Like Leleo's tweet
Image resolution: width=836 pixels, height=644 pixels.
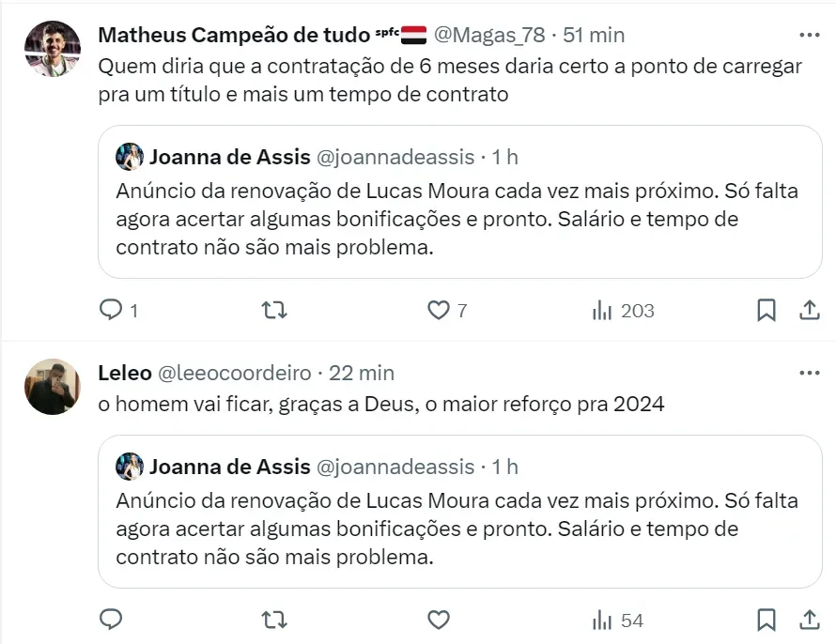point(438,620)
